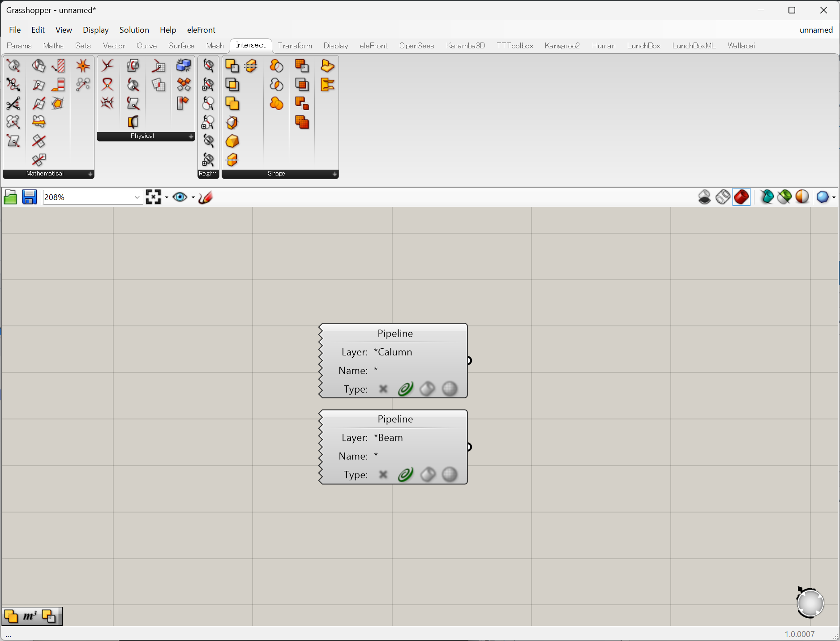Switch to the Karamba3D tab
This screenshot has width=840, height=641.
click(x=465, y=46)
